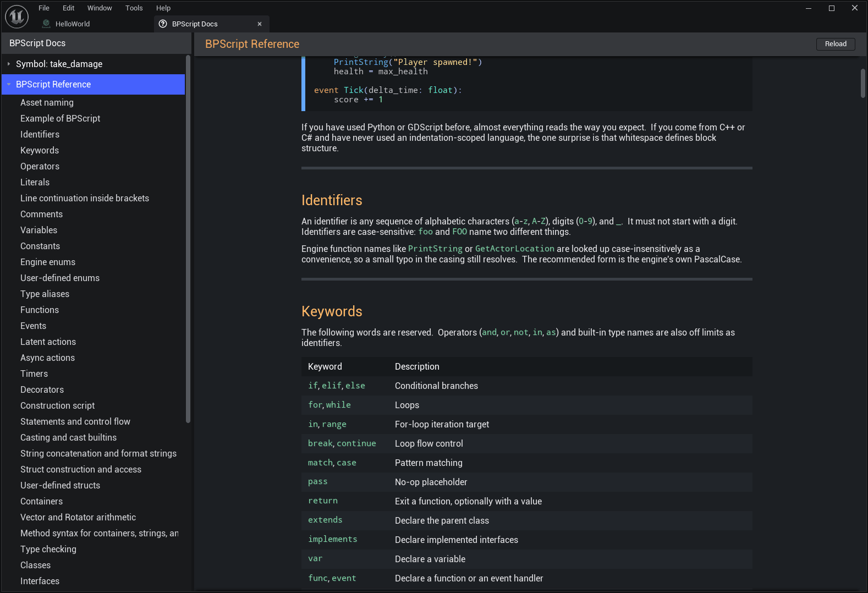Open the Window menu

pyautogui.click(x=100, y=8)
